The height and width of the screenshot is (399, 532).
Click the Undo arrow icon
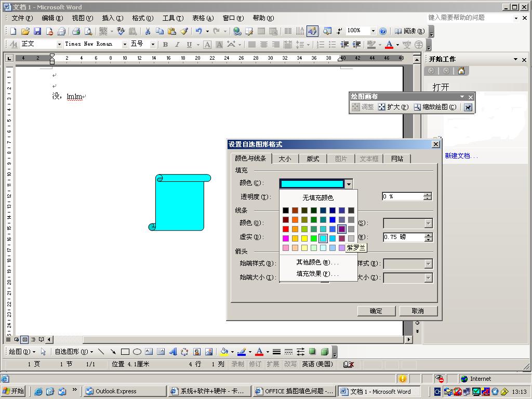(199, 31)
